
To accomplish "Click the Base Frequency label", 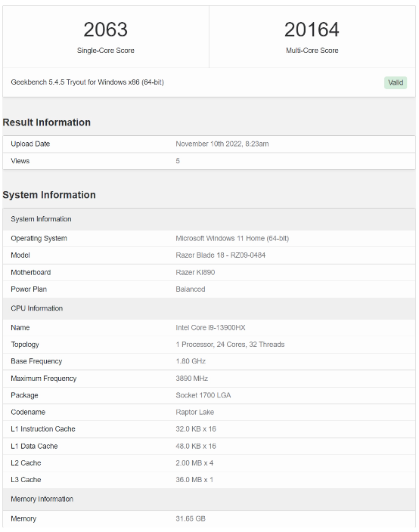I will pos(36,361).
